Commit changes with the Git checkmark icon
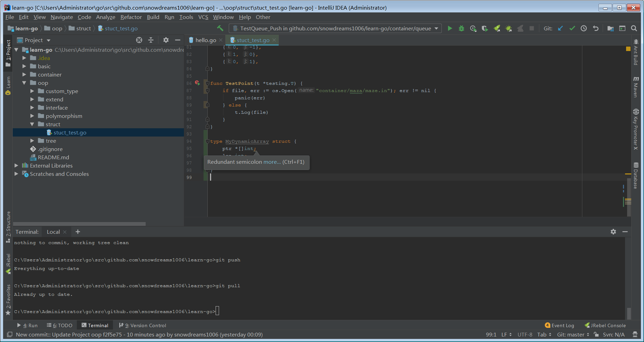Image resolution: width=644 pixels, height=342 pixels. pos(572,29)
